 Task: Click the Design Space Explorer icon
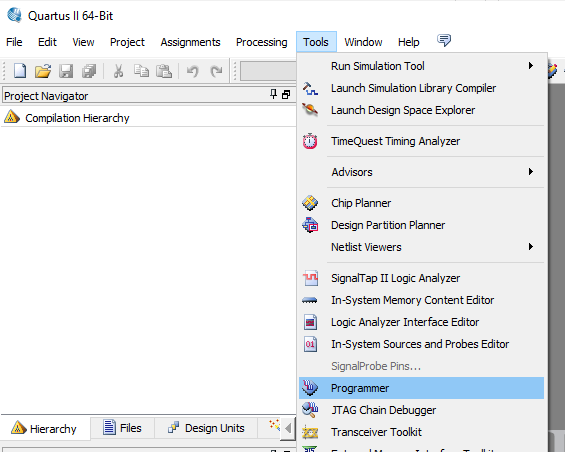coord(310,110)
